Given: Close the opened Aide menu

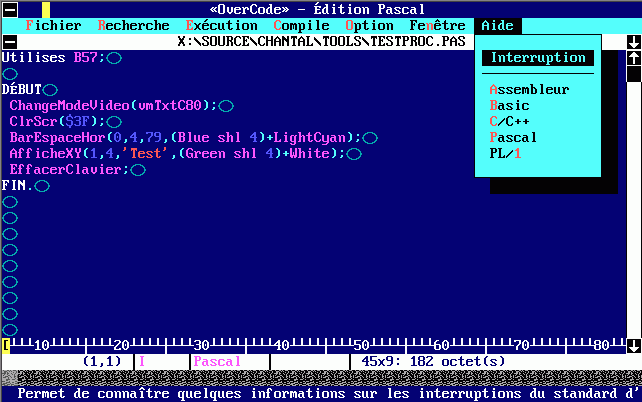Looking at the screenshot, I should pyautogui.click(x=497, y=26).
